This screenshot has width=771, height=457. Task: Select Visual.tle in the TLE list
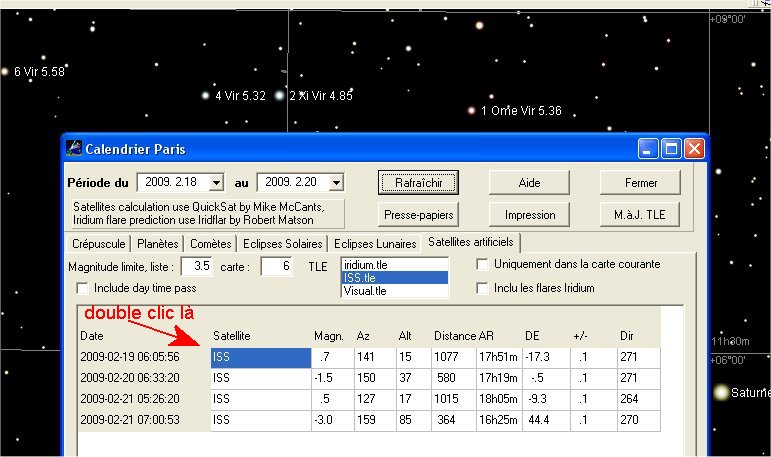point(394,291)
